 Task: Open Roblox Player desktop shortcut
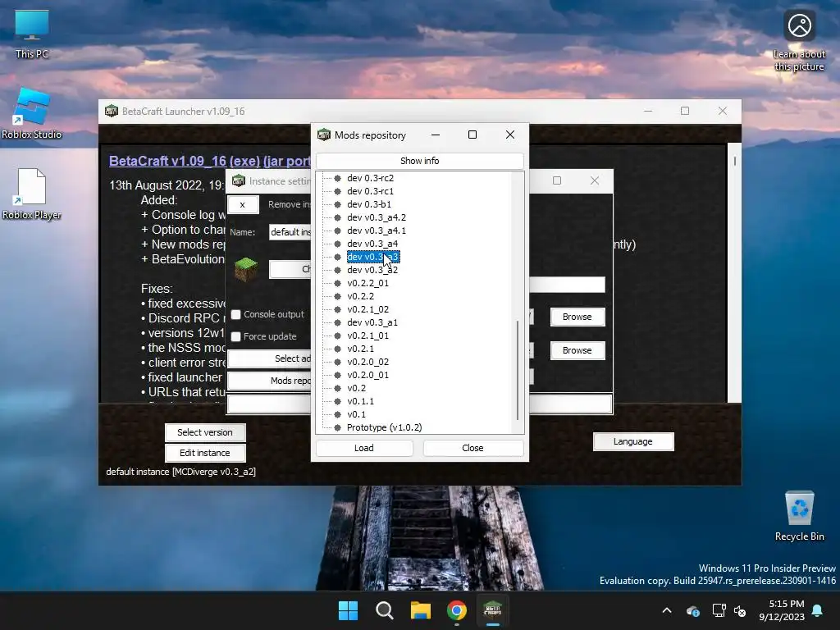(x=32, y=194)
